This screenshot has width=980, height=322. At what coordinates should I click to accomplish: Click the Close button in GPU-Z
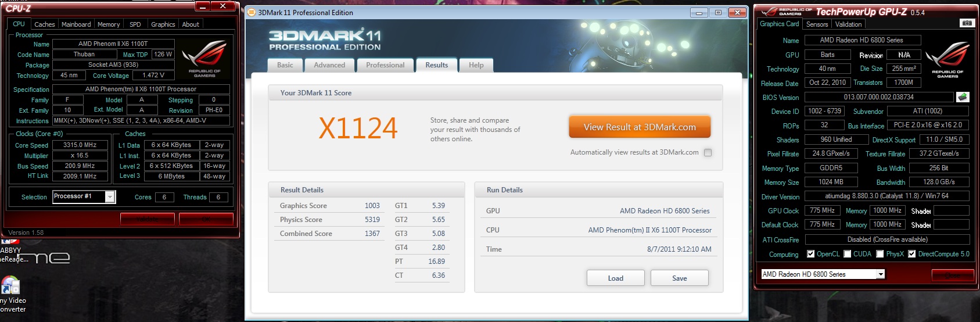953,275
